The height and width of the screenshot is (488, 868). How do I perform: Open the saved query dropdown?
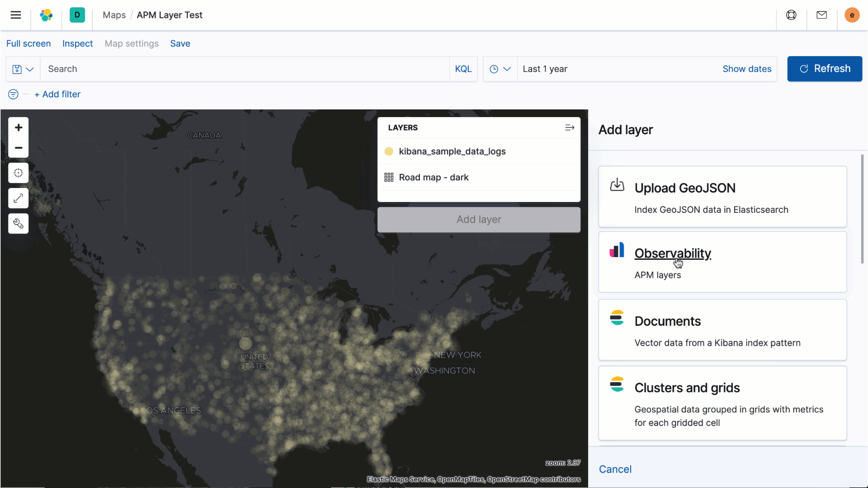(x=23, y=69)
